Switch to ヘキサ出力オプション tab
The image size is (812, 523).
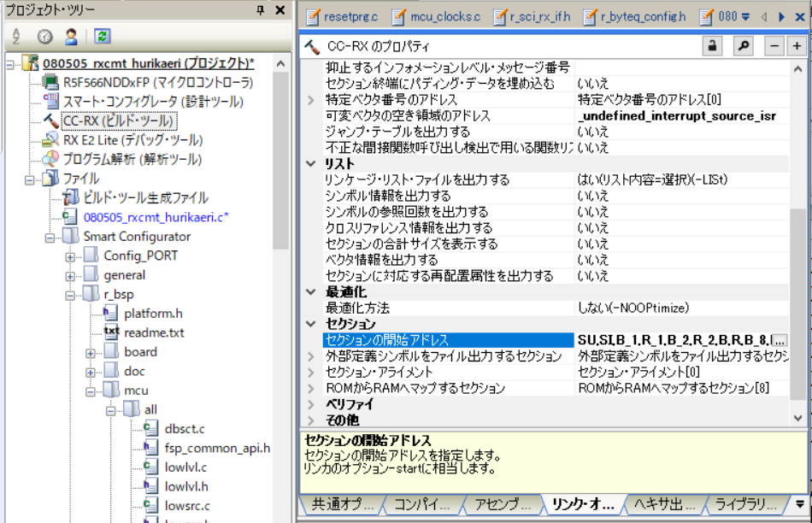tap(664, 504)
